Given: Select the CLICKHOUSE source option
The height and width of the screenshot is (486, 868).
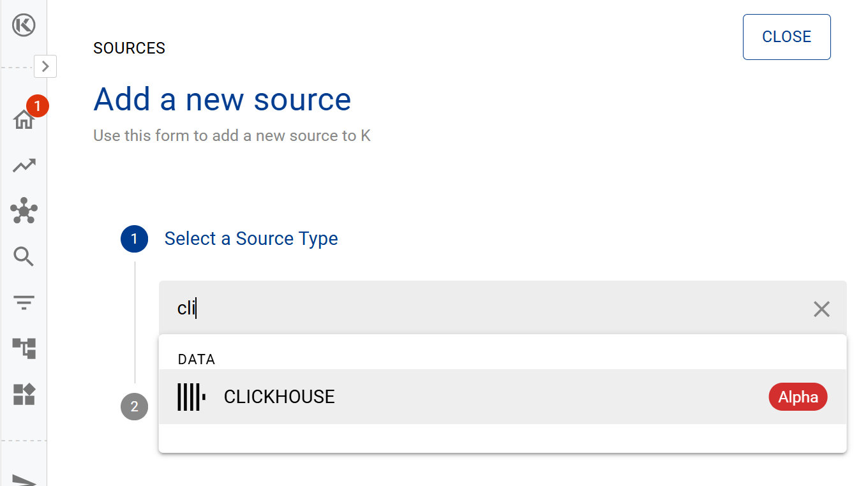Looking at the screenshot, I should [280, 397].
